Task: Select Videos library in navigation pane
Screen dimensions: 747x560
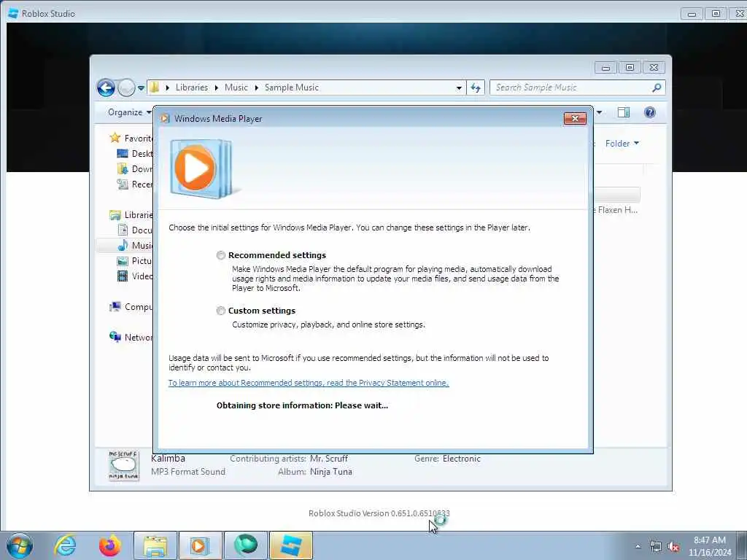Action: pos(135,276)
